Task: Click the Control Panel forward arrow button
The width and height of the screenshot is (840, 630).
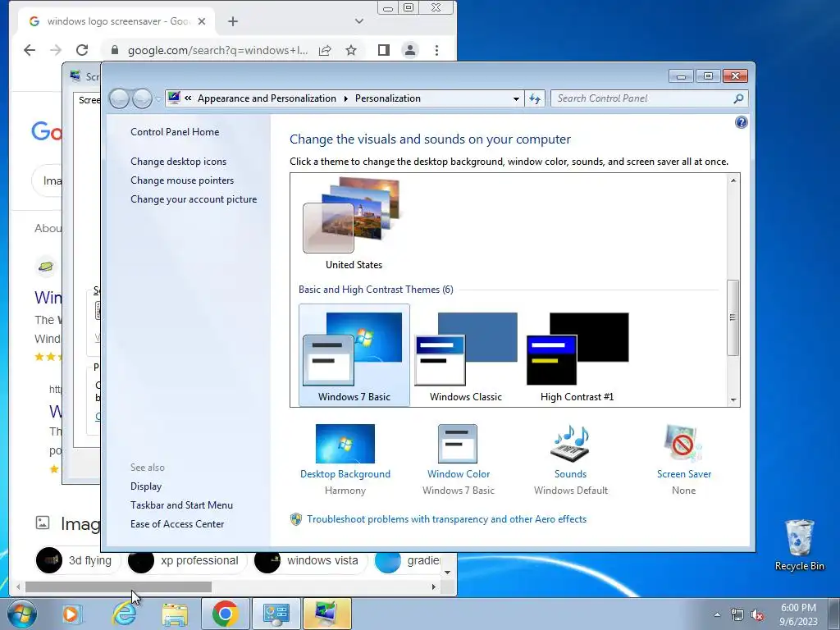Action: point(142,98)
